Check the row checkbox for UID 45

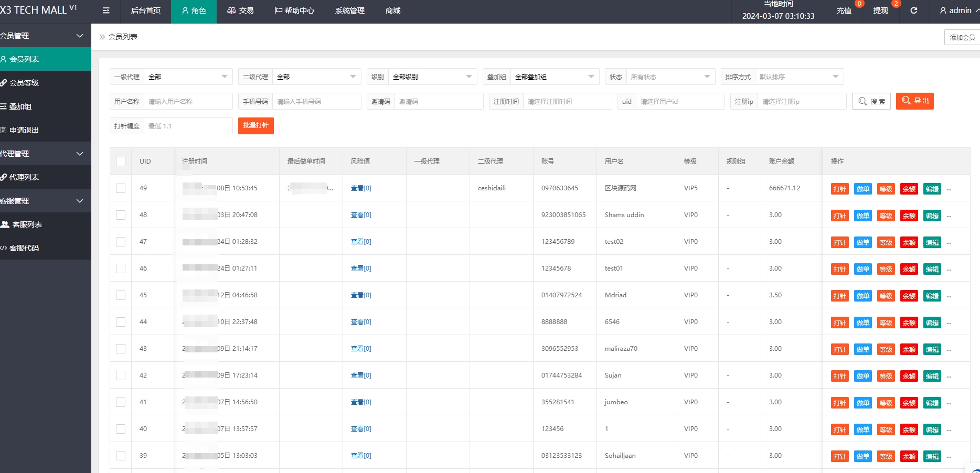121,295
